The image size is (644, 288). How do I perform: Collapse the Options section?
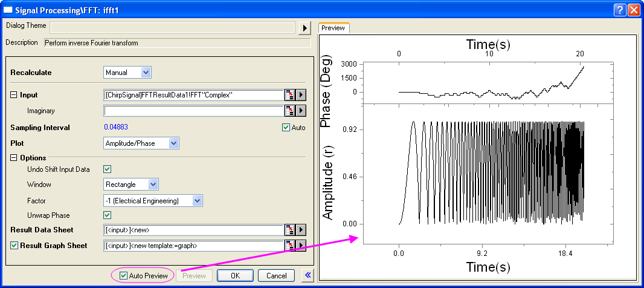pyautogui.click(x=14, y=157)
